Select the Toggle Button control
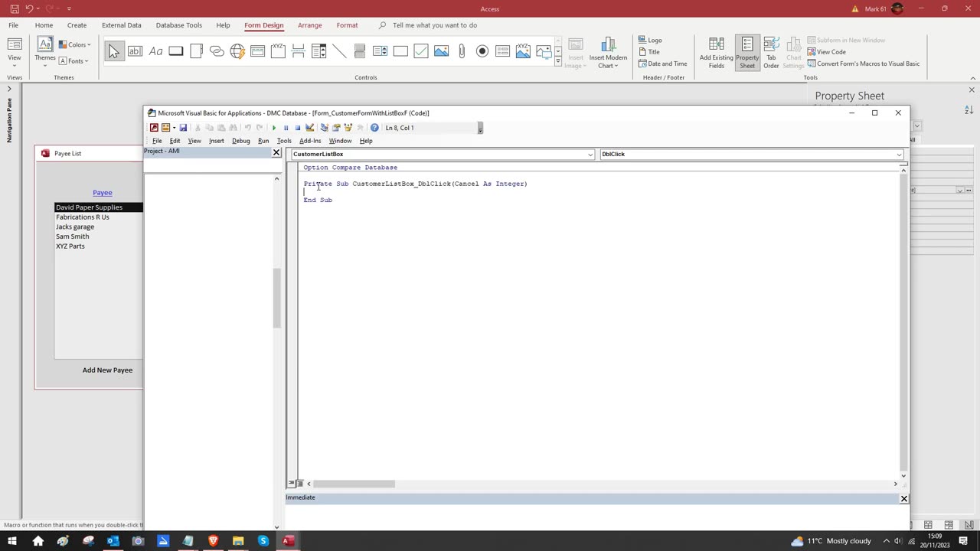The image size is (980, 551). [360, 51]
